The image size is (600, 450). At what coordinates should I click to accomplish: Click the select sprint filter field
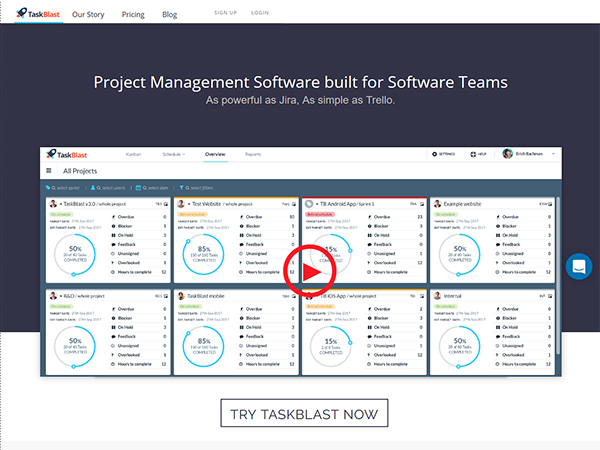coord(65,188)
